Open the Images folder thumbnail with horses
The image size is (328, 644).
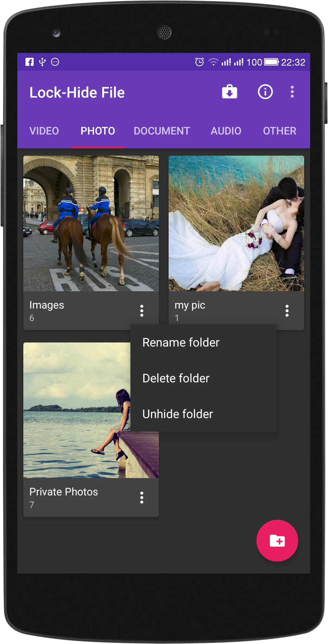[x=91, y=223]
